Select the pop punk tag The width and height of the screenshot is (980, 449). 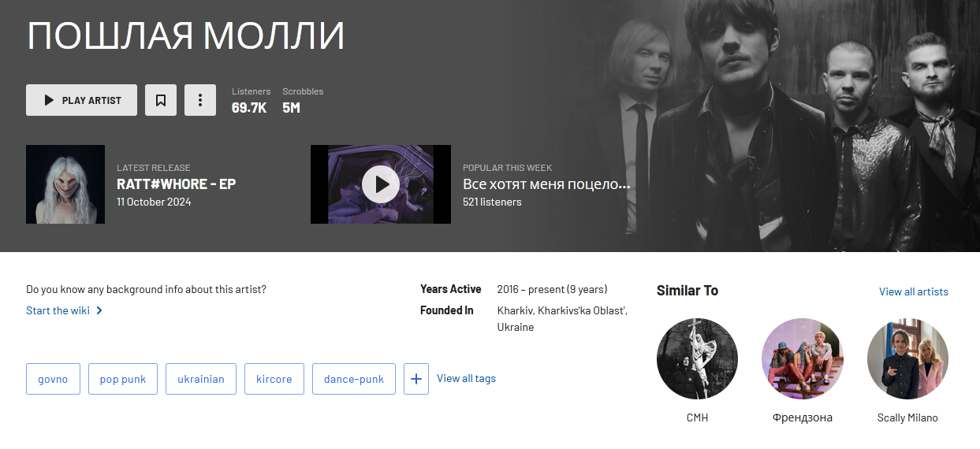[x=123, y=379]
